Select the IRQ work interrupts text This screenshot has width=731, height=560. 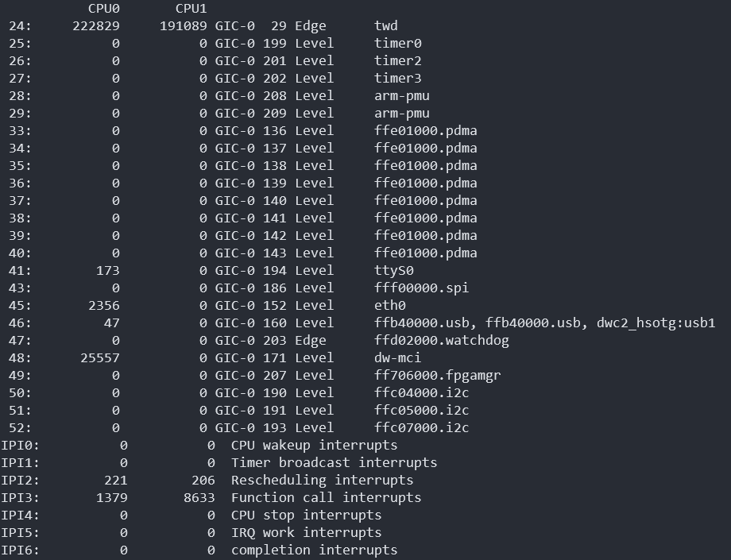tap(306, 533)
